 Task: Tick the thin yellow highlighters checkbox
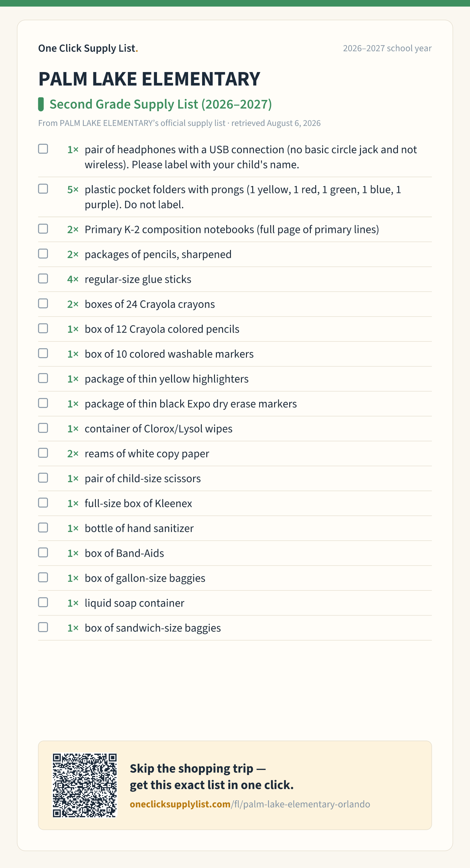tap(43, 378)
